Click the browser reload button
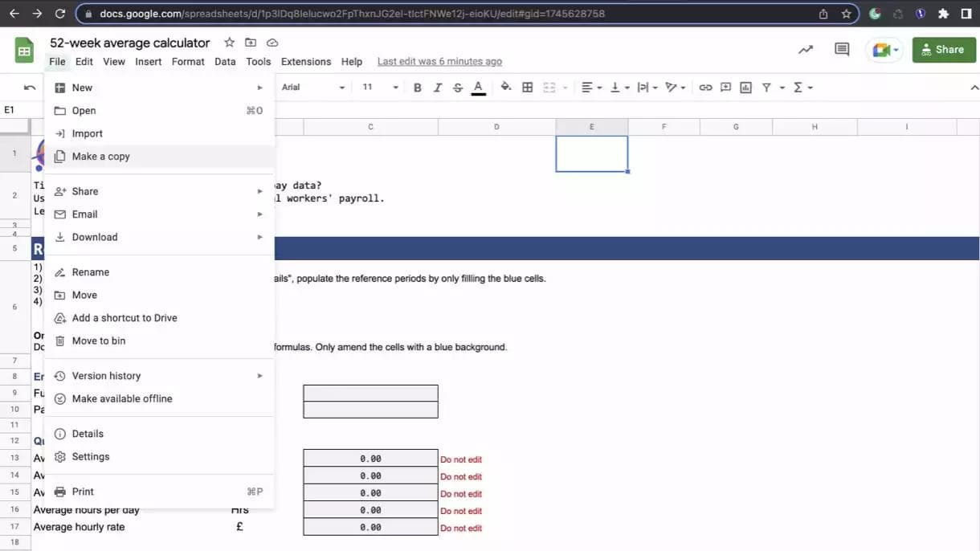 click(x=60, y=14)
